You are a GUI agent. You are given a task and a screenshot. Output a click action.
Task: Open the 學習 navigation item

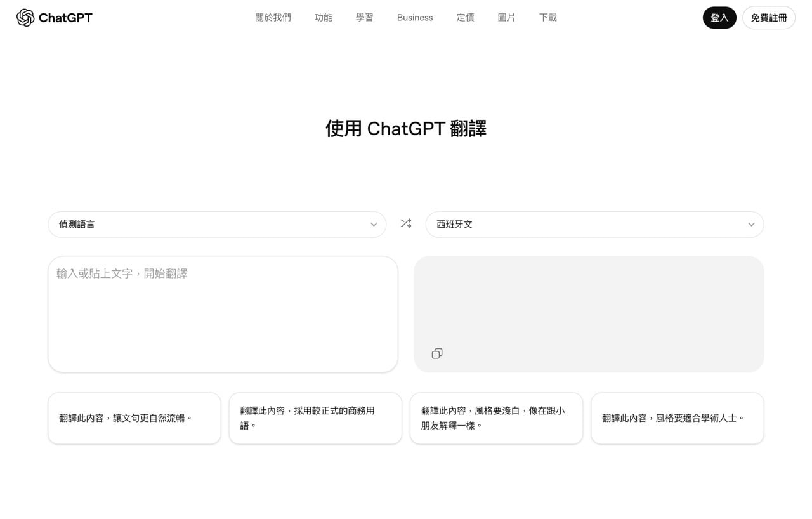click(x=364, y=17)
